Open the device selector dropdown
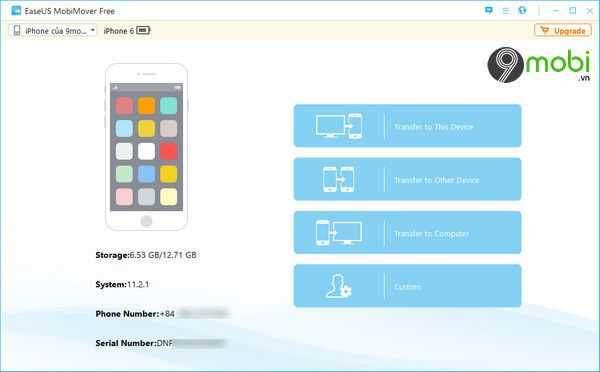The width and height of the screenshot is (600, 372). click(x=53, y=31)
